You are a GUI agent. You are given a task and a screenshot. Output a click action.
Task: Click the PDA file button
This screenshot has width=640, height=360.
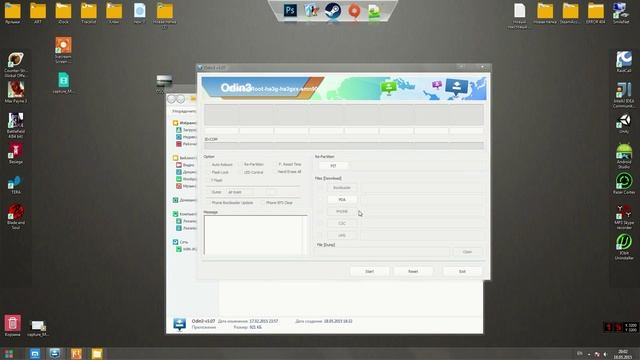point(342,200)
